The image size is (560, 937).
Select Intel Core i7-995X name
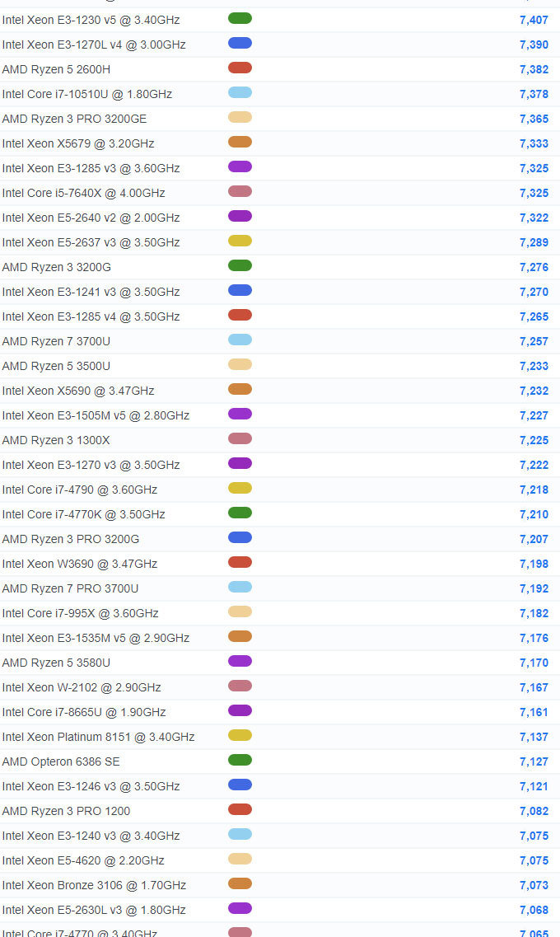(80, 613)
